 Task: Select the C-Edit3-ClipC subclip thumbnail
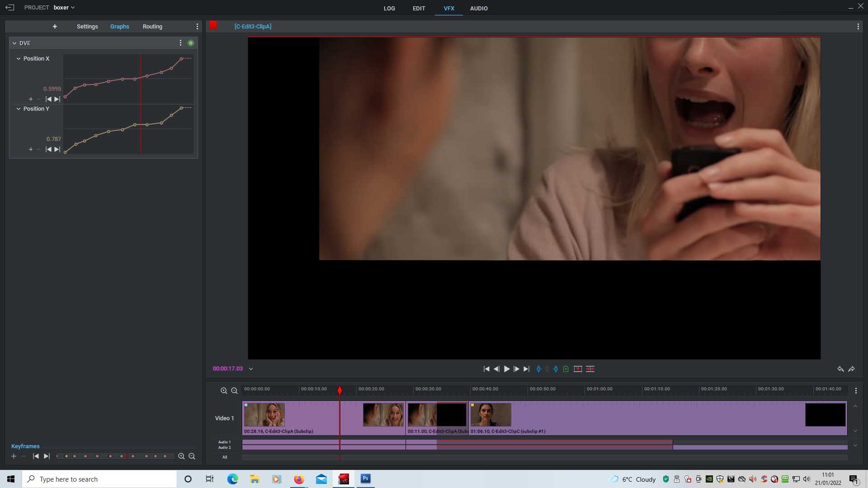coord(491,415)
